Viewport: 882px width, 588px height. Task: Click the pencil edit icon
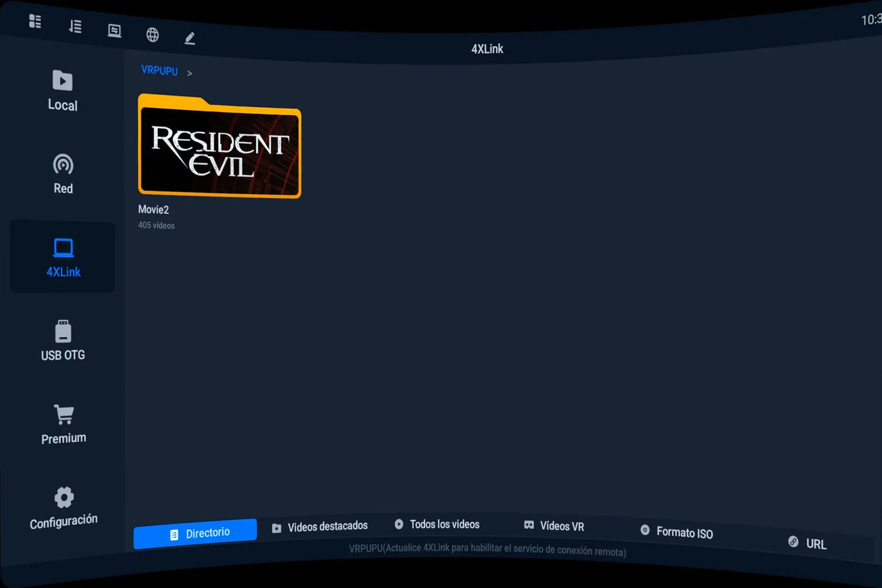click(190, 38)
